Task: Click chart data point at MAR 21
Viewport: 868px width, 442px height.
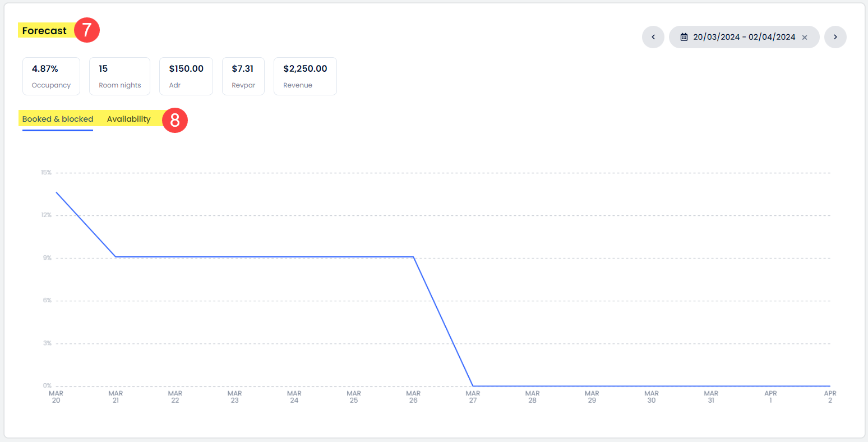Action: pyautogui.click(x=116, y=257)
